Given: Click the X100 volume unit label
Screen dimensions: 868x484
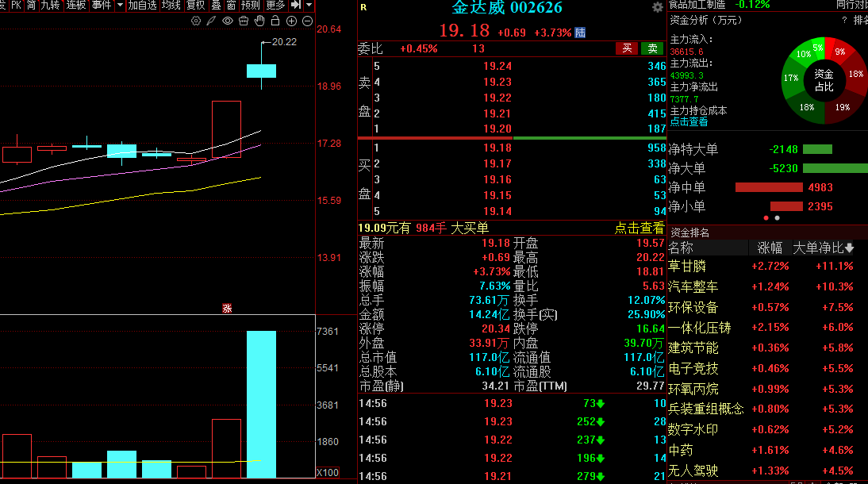Looking at the screenshot, I should [328, 472].
